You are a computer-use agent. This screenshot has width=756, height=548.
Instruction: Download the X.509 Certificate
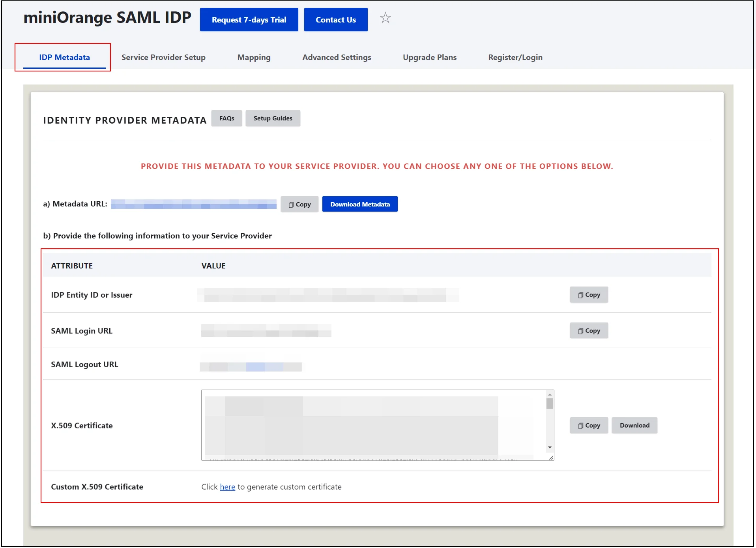pyautogui.click(x=634, y=426)
